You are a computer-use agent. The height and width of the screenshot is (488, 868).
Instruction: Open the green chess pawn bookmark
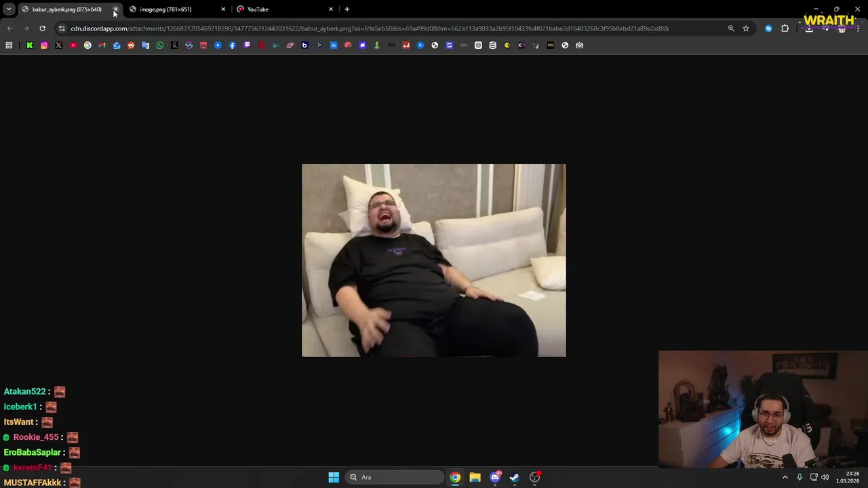coord(376,45)
